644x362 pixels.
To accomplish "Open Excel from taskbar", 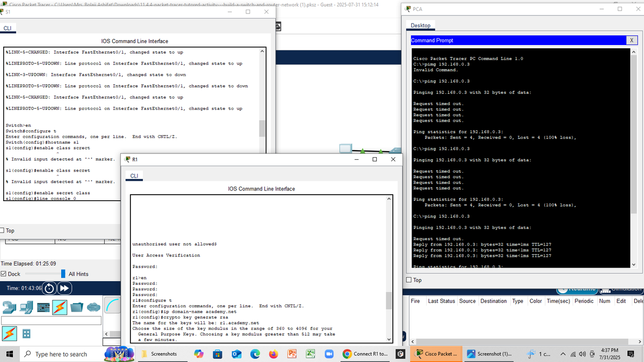I will pyautogui.click(x=311, y=354).
